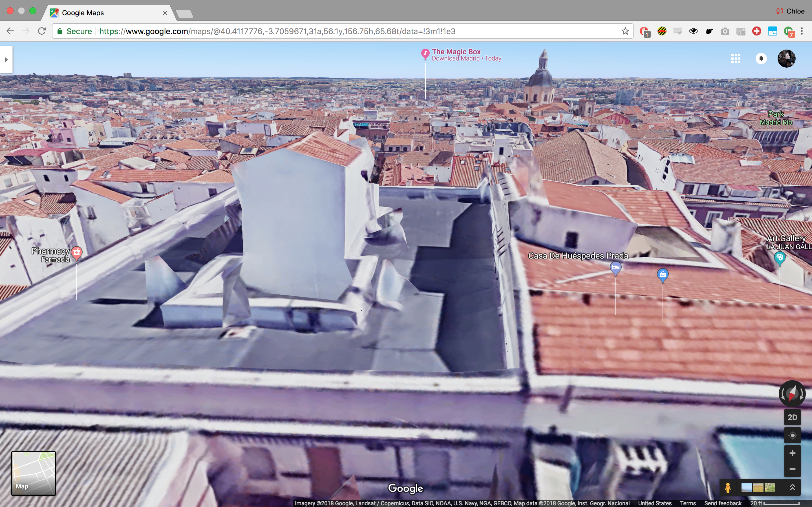Image resolution: width=812 pixels, height=507 pixels.
Task: Bookmark this page with the star
Action: click(625, 31)
